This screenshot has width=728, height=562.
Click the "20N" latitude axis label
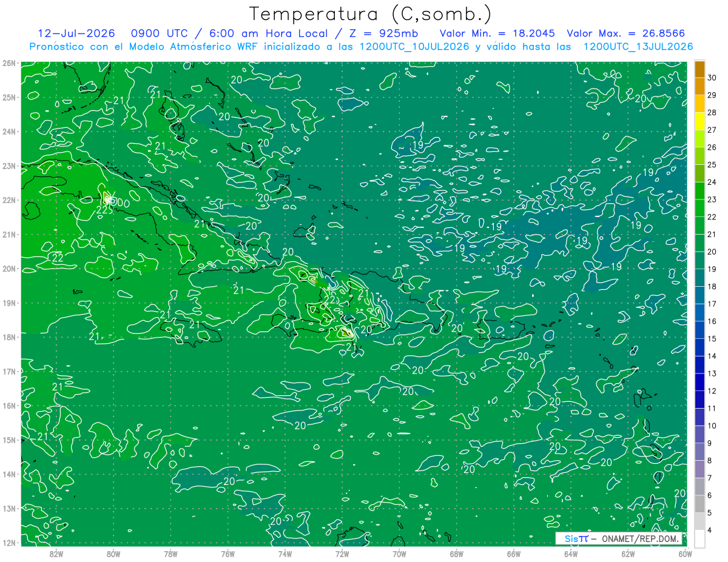[x=8, y=269]
